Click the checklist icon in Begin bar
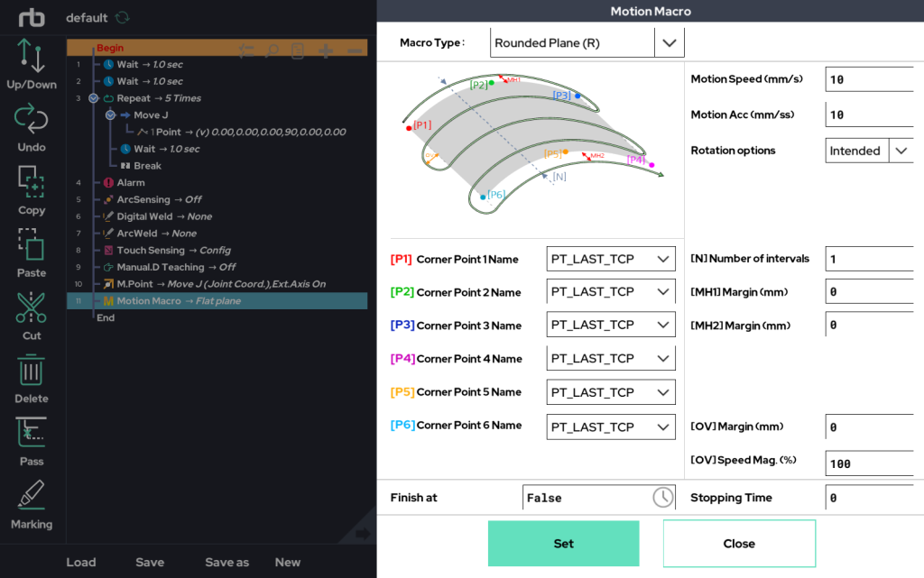 point(246,51)
